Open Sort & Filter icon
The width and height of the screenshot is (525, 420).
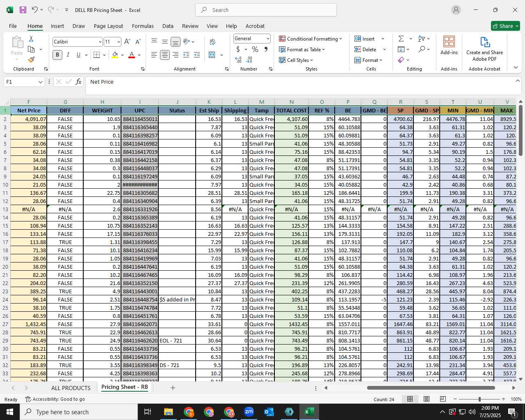coord(422,39)
